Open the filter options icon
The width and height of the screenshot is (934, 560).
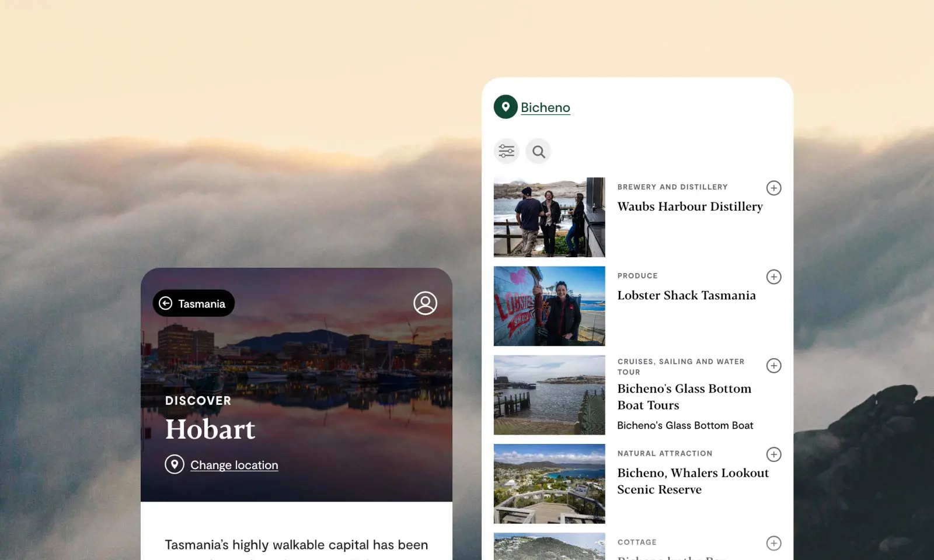[x=506, y=152]
